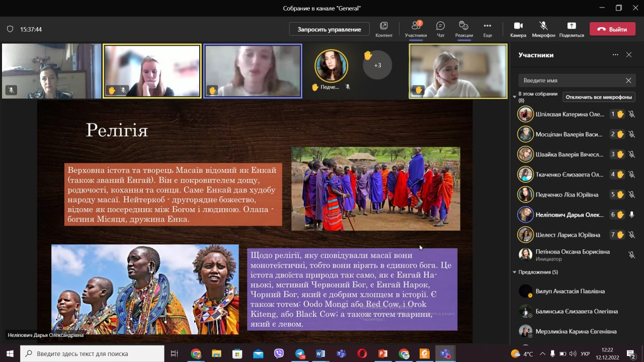Expand the +3 more participants bubble

point(377,65)
